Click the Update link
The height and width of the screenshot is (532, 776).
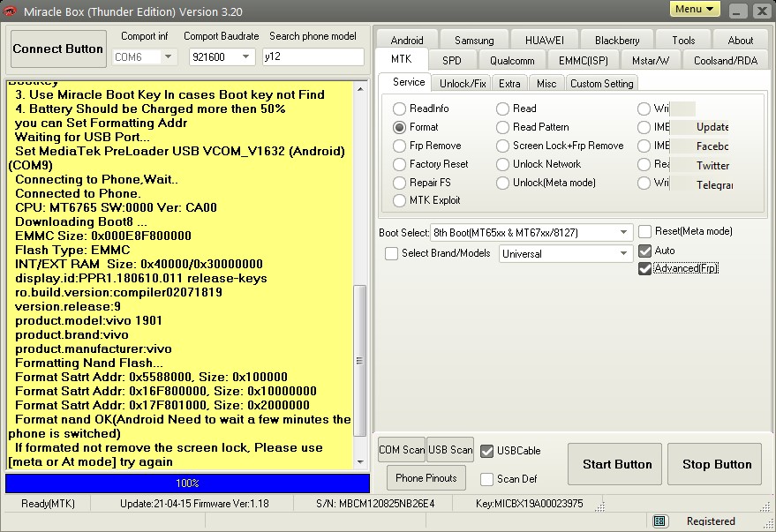(712, 127)
